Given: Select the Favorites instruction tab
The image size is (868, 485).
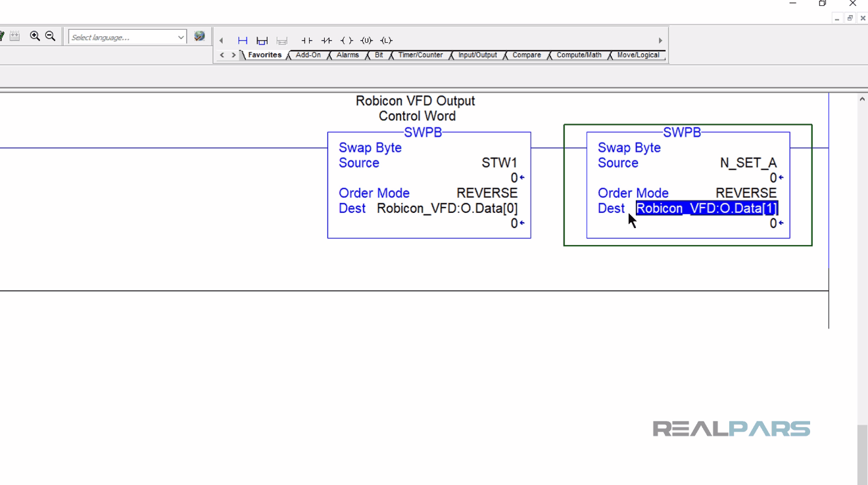Looking at the screenshot, I should click(x=263, y=55).
